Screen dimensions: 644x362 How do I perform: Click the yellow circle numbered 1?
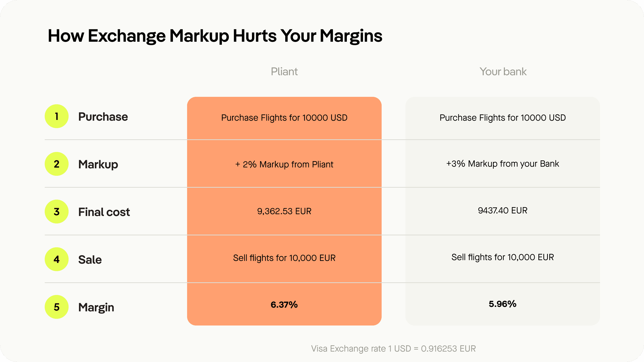[x=56, y=116]
